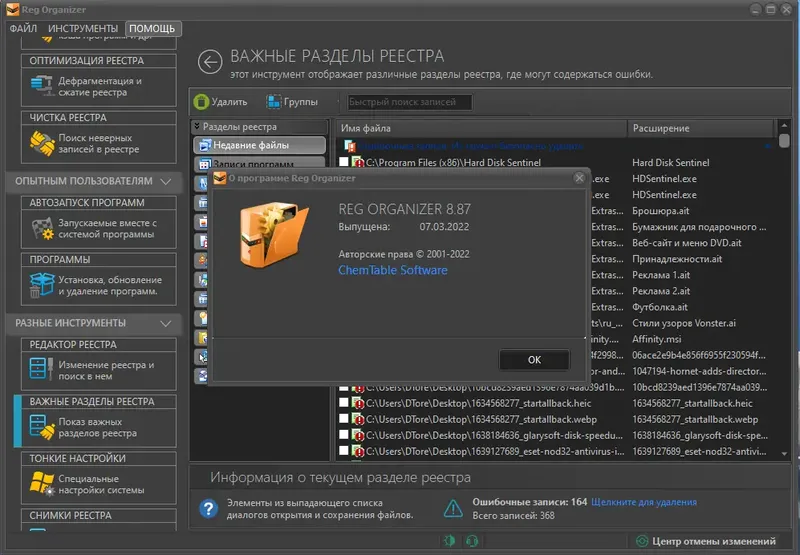Go back with the circled arrow icon
This screenshot has width=800, height=555.
210,62
